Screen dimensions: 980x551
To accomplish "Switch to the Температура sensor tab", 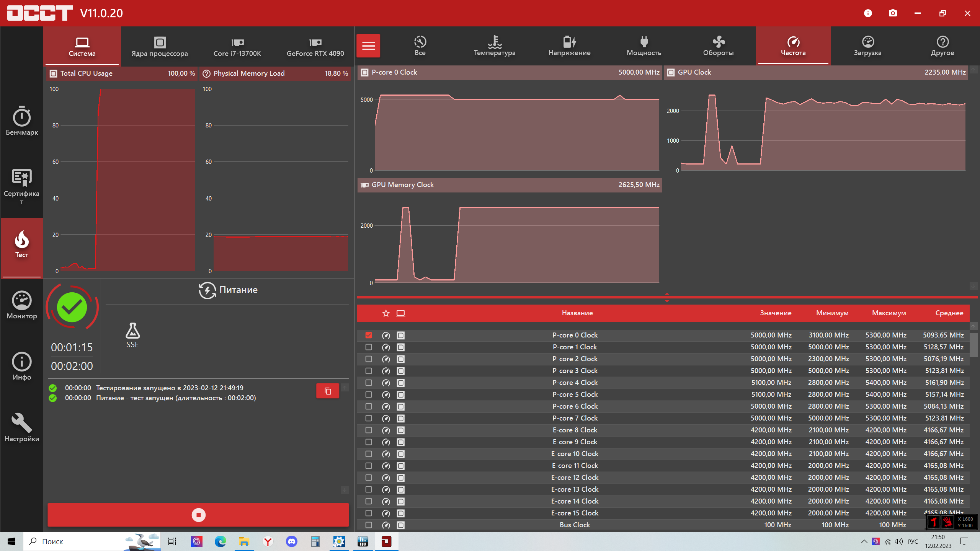I will point(495,46).
